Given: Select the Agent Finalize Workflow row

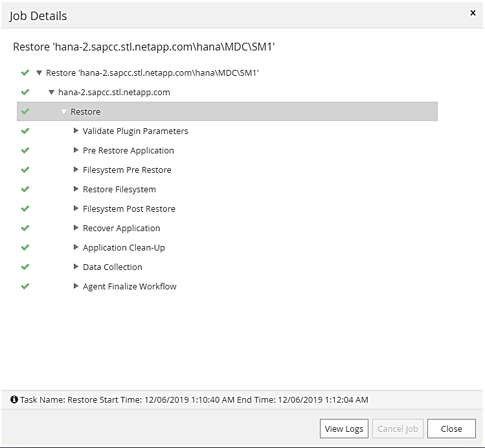Looking at the screenshot, I should [130, 286].
